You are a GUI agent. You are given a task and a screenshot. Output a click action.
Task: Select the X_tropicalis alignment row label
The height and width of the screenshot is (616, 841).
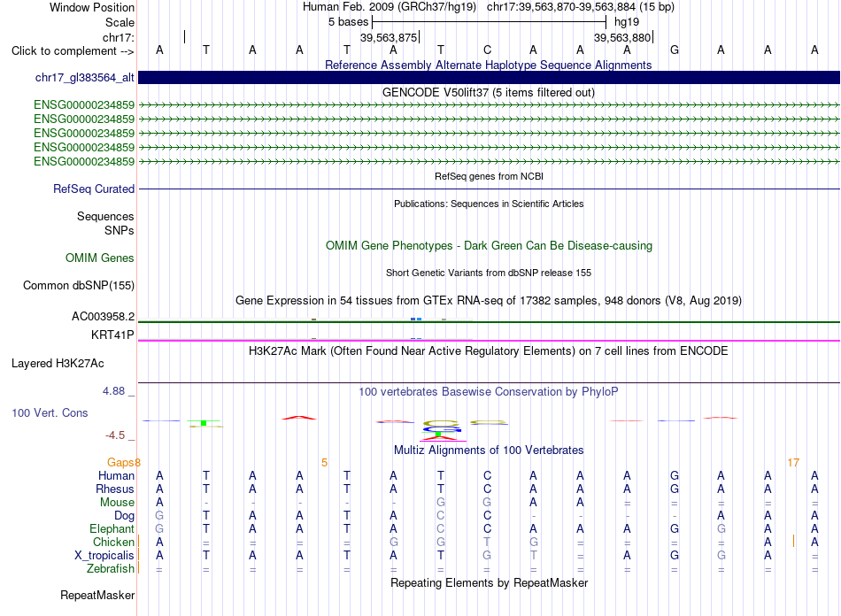tap(104, 556)
